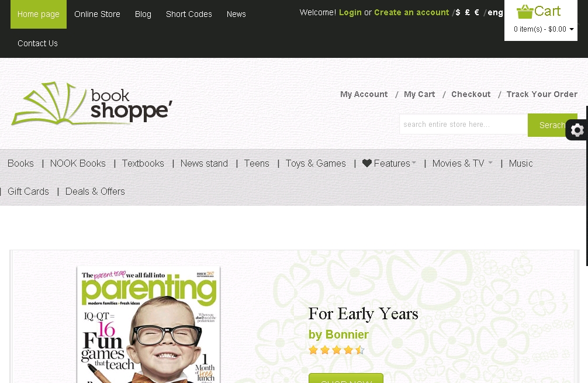The width and height of the screenshot is (588, 383).
Task: Switch currency to euro sign
Action: pos(476,12)
